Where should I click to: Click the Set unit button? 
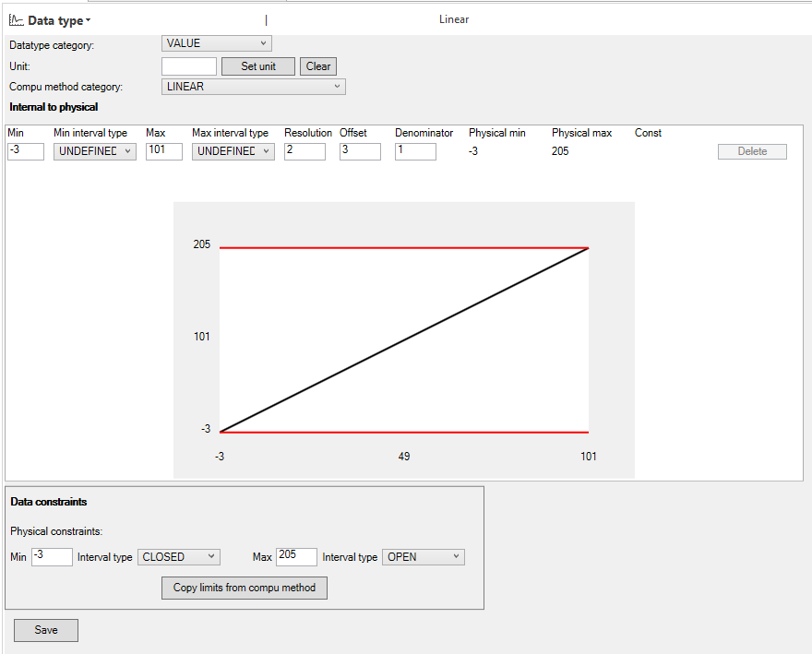[x=257, y=65]
